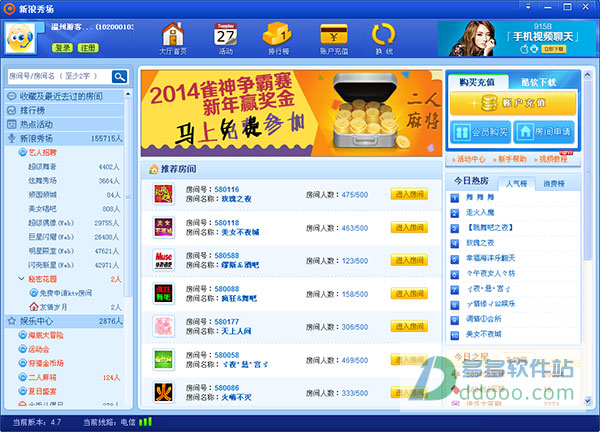
Task: Select 超级舞者 category
Action: (42, 167)
